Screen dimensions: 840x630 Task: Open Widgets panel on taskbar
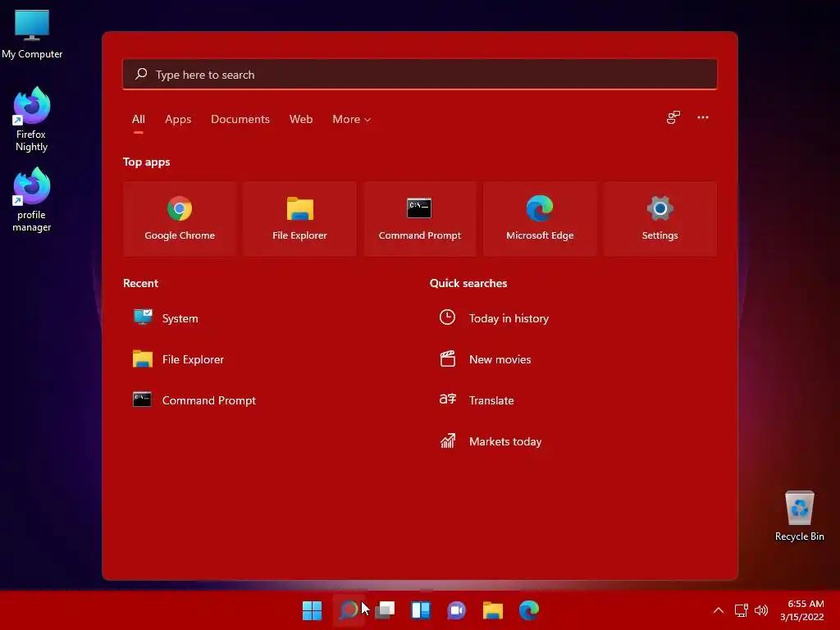[x=421, y=610]
